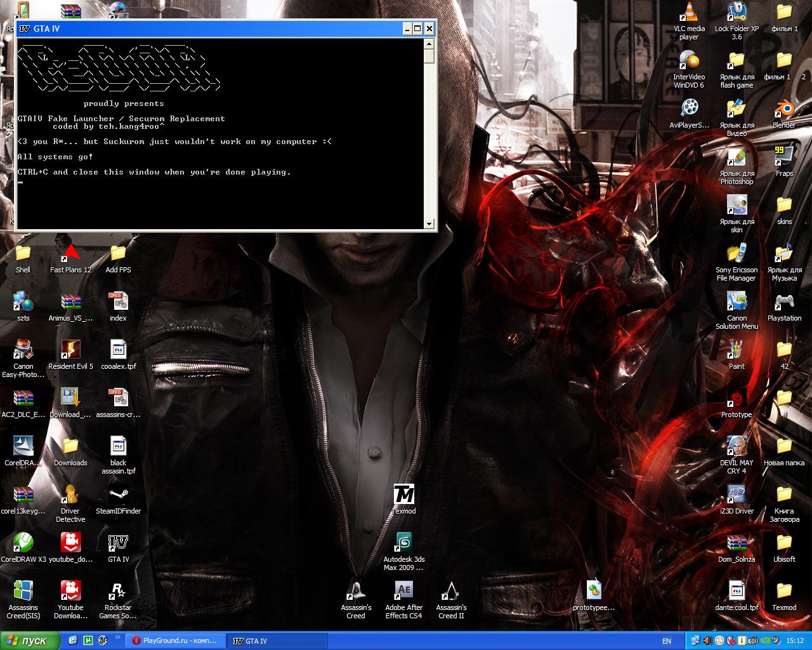Select the DEVIL MAY CRY 4 icon

point(737,454)
